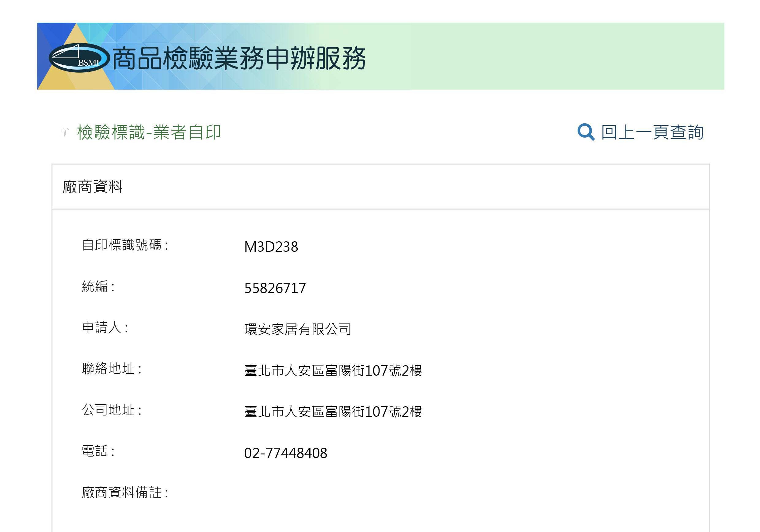Click the self-print ID value M3D238
The height and width of the screenshot is (532, 760).
pos(271,247)
